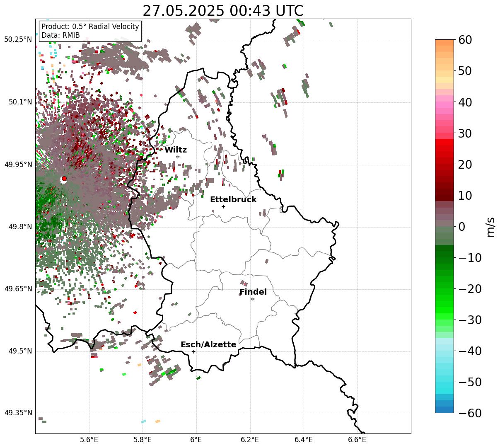Click the 6°E longitude label
This screenshot has width=500, height=448.
pyautogui.click(x=196, y=440)
